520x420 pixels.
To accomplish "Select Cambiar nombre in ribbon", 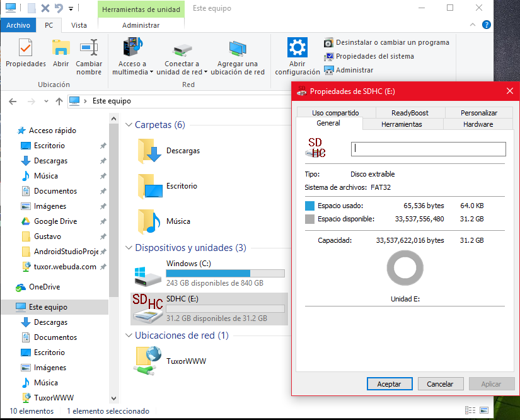I will point(88,57).
